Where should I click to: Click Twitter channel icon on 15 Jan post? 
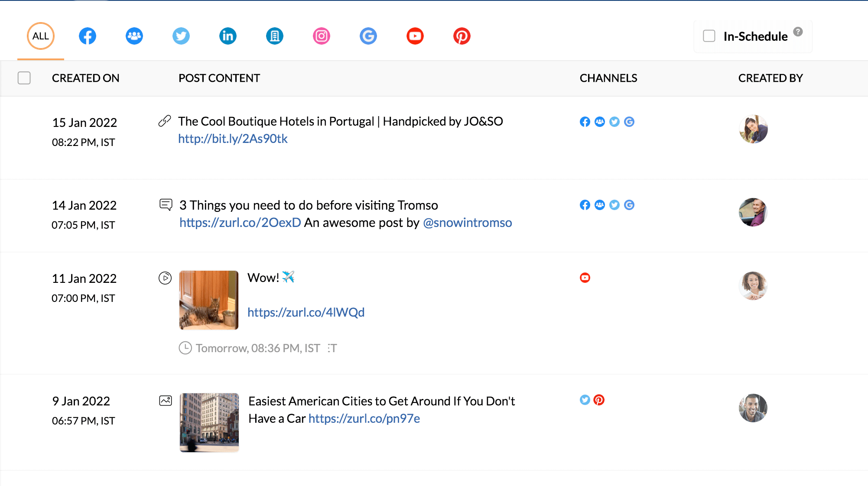click(614, 122)
